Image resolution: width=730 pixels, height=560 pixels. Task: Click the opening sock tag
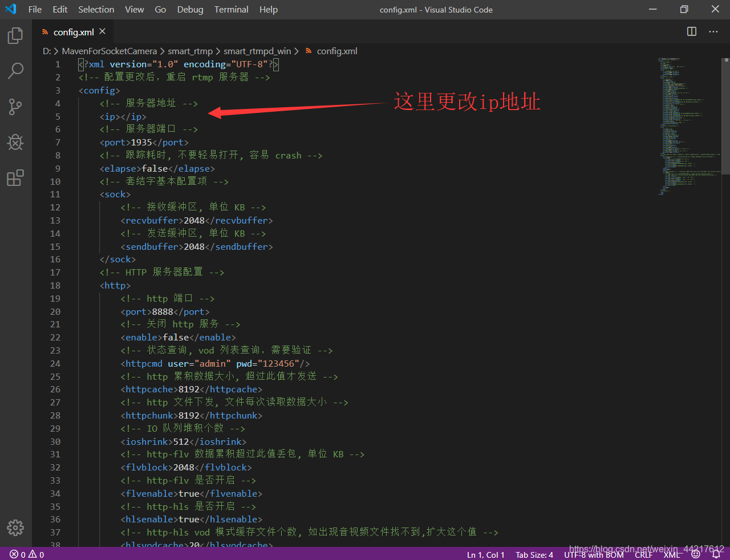pyautogui.click(x=115, y=194)
